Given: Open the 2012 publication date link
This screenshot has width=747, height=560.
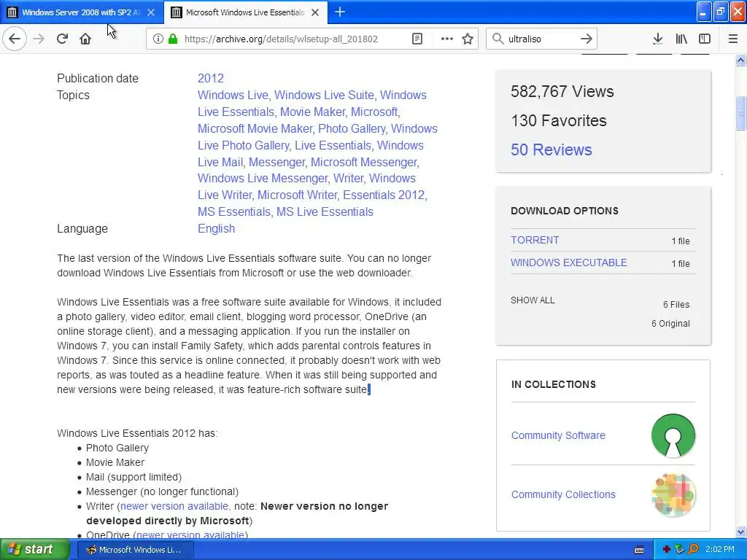Looking at the screenshot, I should 211,78.
